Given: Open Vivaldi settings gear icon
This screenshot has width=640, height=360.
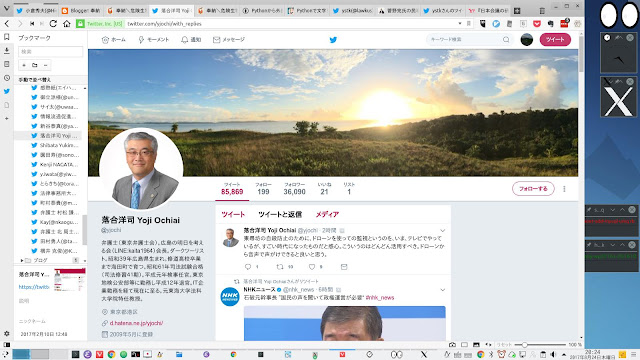Looking at the screenshot, I should pos(7,333).
